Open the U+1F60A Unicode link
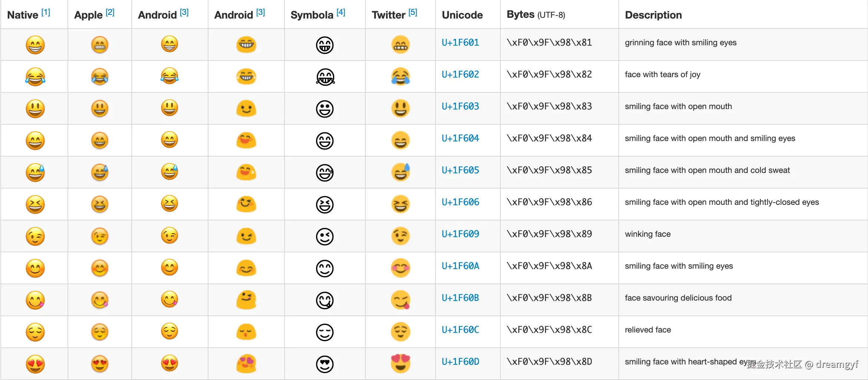Screen dimensions: 868x380 (460, 266)
